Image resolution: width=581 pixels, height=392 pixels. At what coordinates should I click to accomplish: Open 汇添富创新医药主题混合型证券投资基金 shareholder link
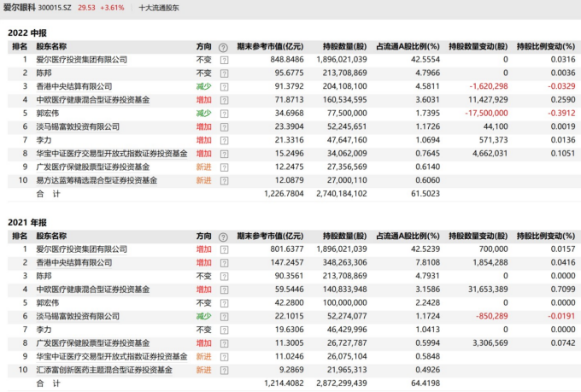pyautogui.click(x=98, y=370)
